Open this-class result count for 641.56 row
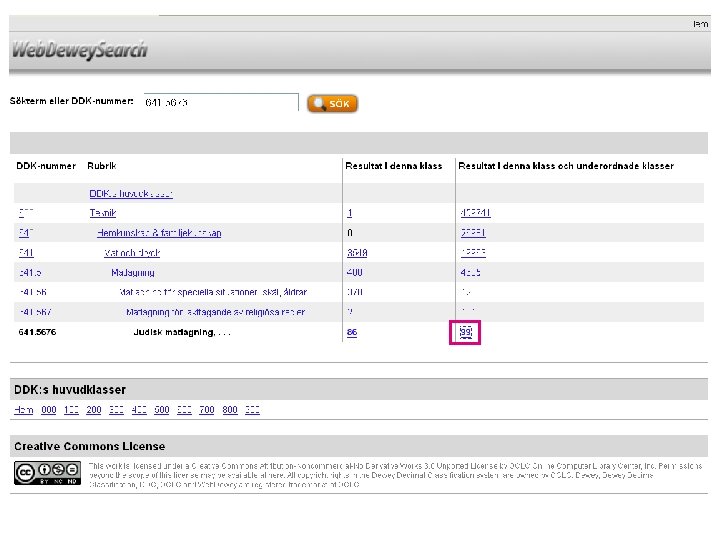Image resolution: width=720 pixels, height=540 pixels. (354, 292)
